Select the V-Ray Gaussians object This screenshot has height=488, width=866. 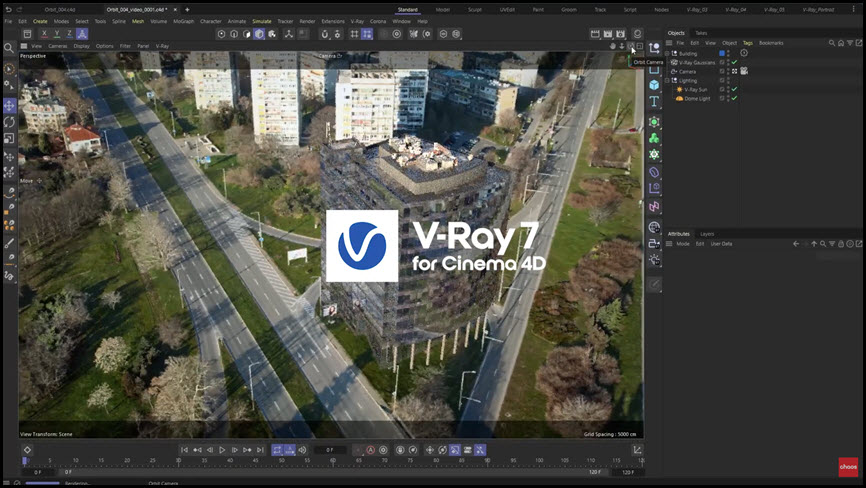coord(696,62)
